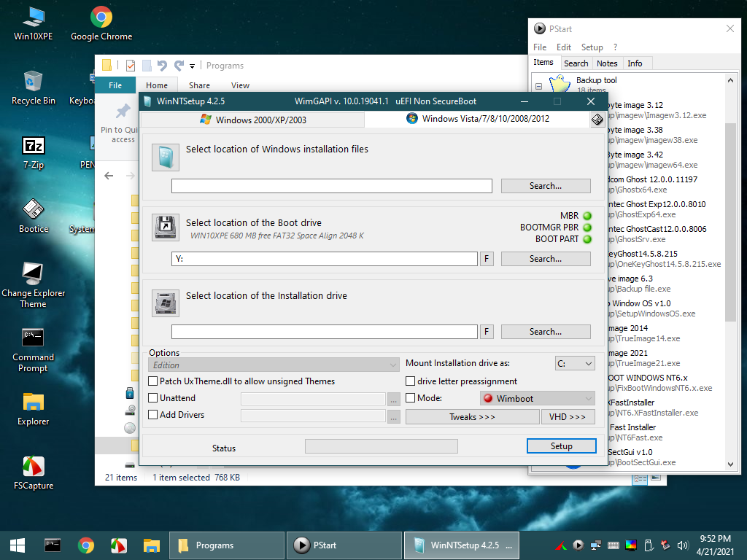Open the File menu in PStart
The height and width of the screenshot is (560, 747).
(x=540, y=47)
